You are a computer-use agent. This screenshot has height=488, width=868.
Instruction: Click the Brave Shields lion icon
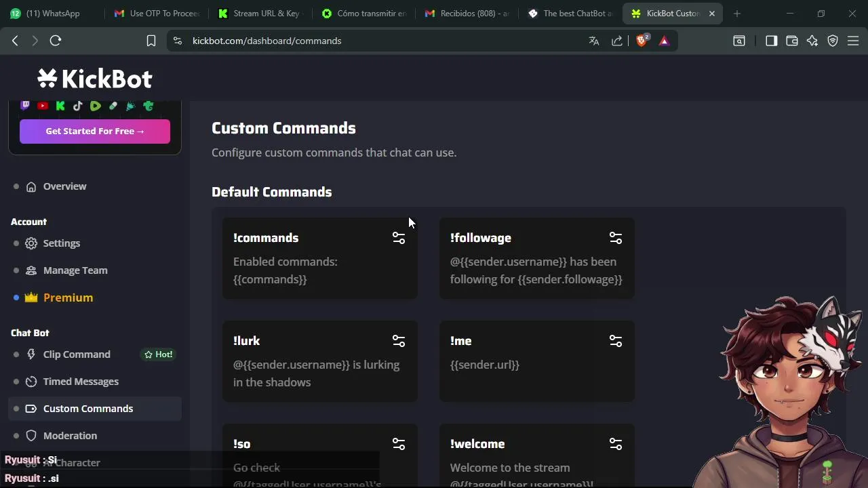click(x=642, y=41)
